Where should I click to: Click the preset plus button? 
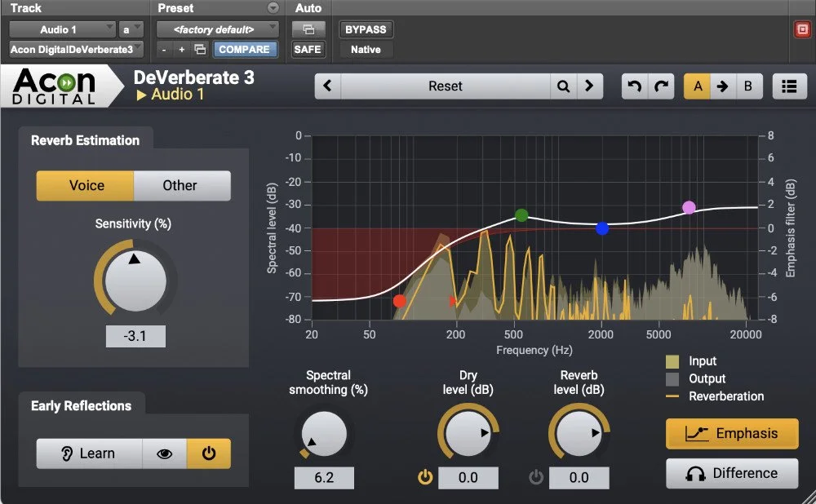pos(182,50)
